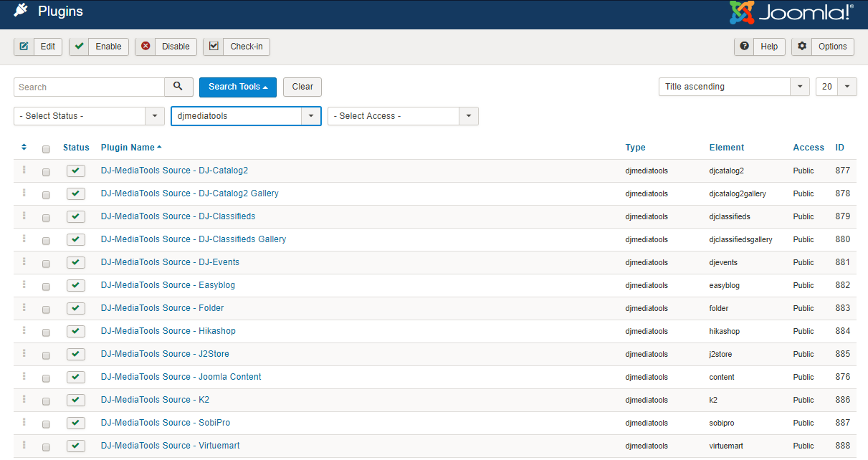This screenshot has width=868, height=460.
Task: Check the box for Joomla Content row
Action: tap(46, 378)
